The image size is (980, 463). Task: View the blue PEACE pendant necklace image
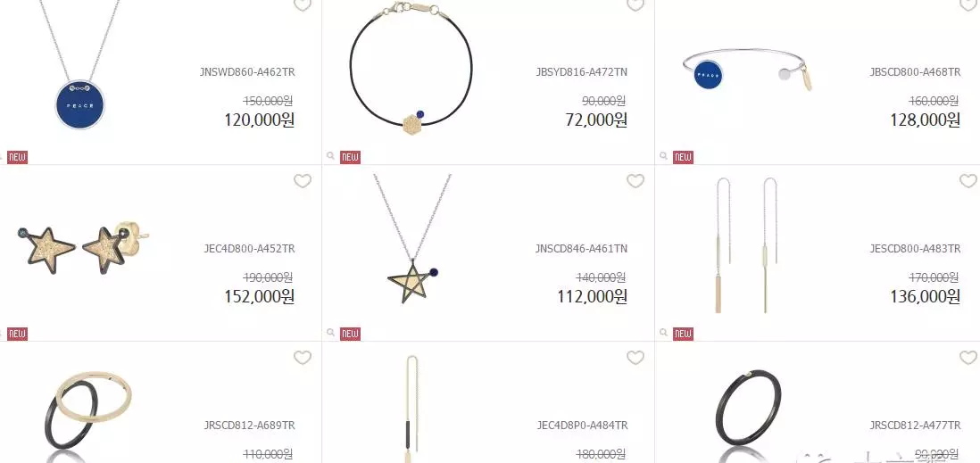[79, 66]
